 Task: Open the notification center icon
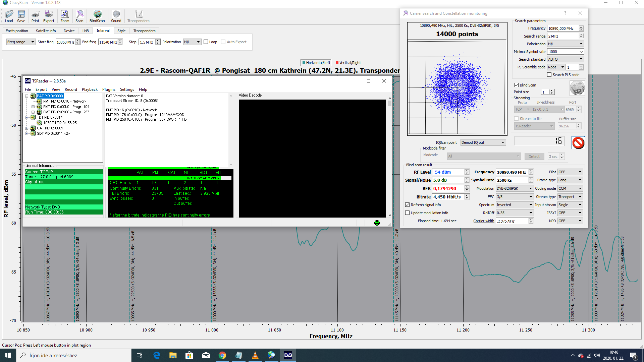click(x=633, y=355)
